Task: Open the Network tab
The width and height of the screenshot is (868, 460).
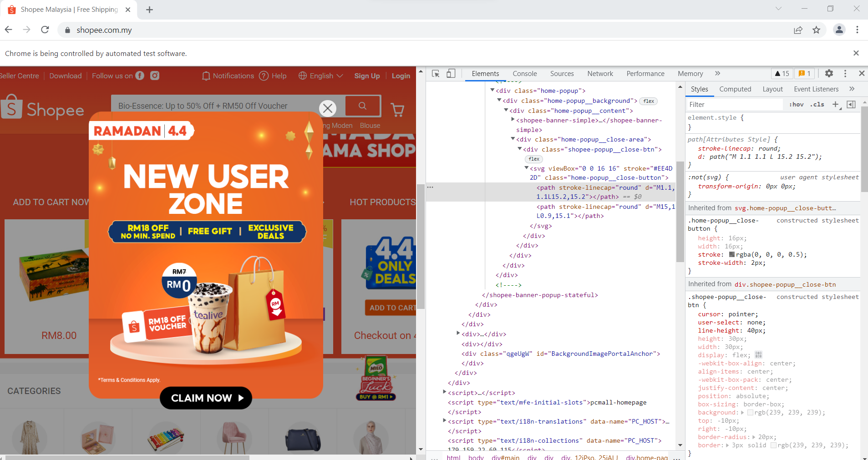Action: point(600,74)
